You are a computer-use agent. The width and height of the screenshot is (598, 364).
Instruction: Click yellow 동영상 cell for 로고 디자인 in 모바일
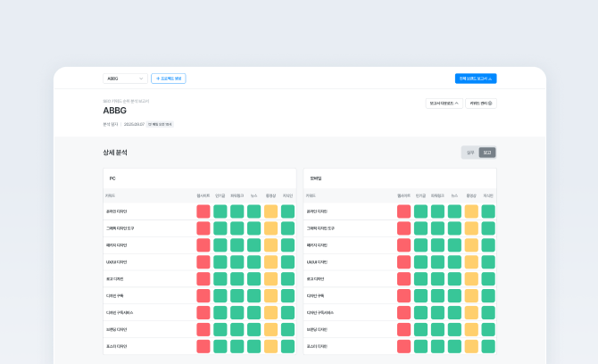click(x=471, y=279)
